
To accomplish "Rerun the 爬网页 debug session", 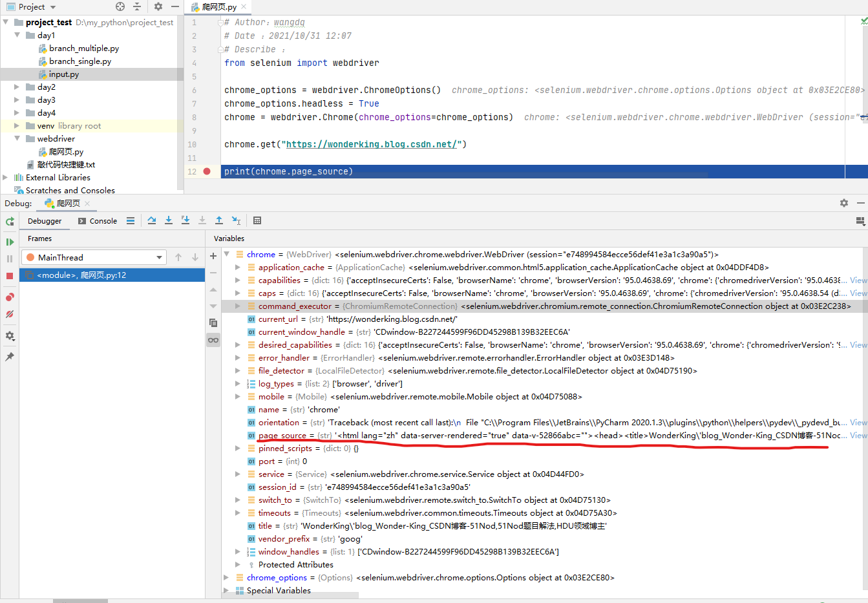I will coord(9,222).
